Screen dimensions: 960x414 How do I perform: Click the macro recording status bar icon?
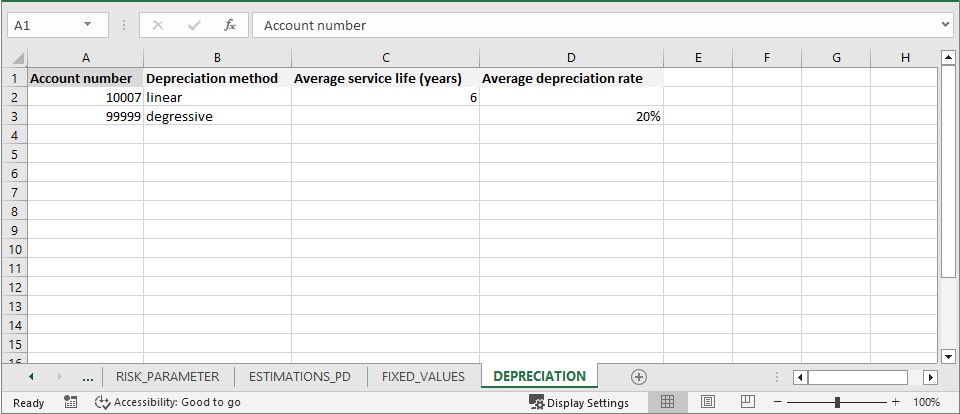[x=70, y=402]
